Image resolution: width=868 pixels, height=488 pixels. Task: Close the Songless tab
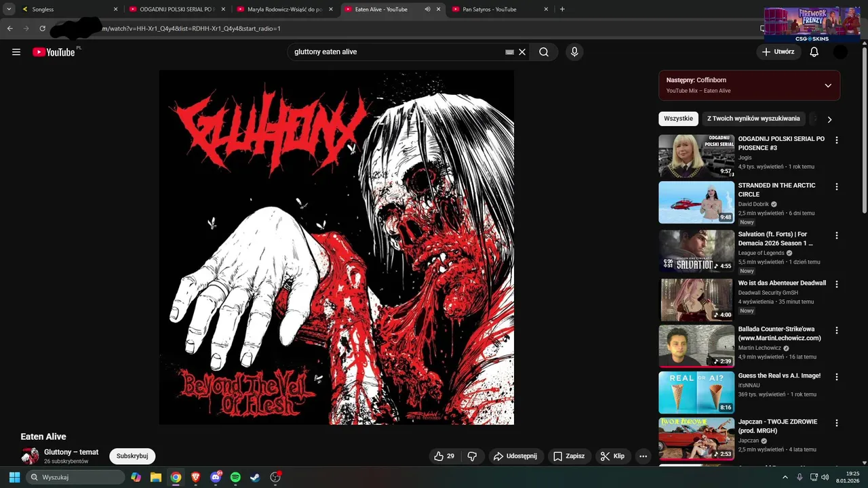(x=115, y=9)
